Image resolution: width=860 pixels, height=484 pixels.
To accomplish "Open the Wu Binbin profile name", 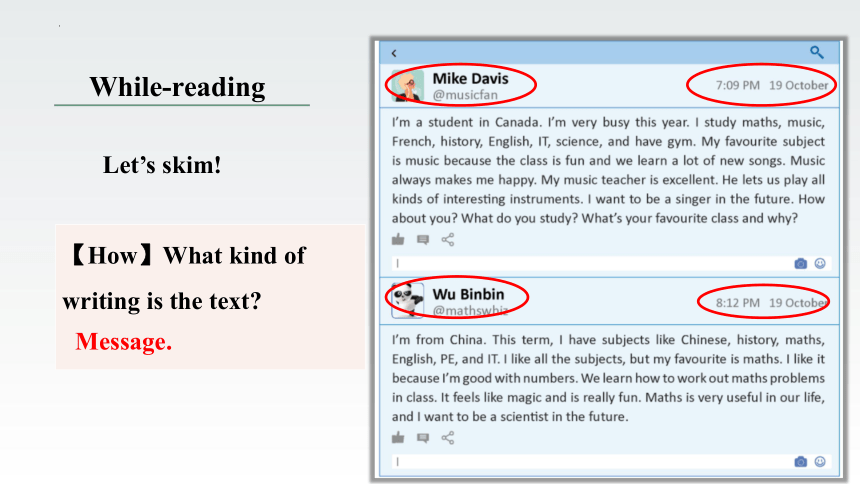I will pyautogui.click(x=468, y=294).
